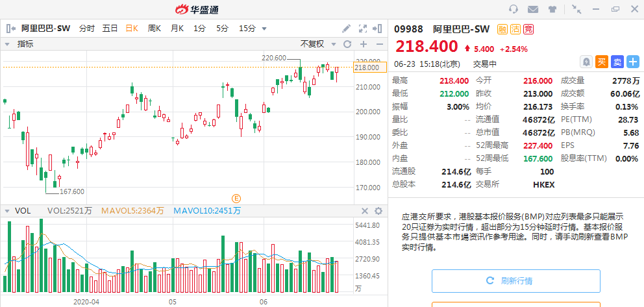Click the 换手率 value 0.13%

pyautogui.click(x=626, y=106)
